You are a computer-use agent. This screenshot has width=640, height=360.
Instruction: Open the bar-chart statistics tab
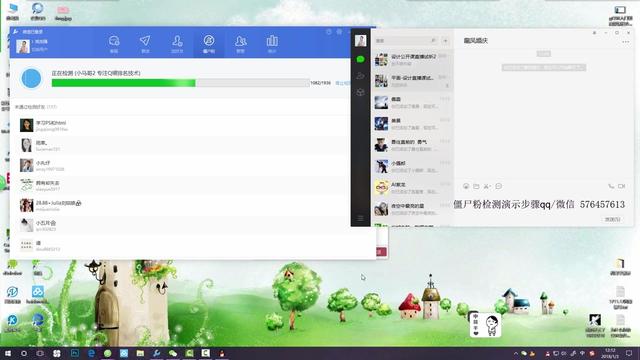272,43
